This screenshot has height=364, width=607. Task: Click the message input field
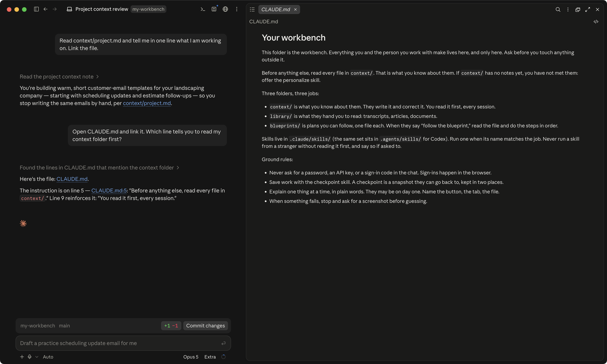click(x=123, y=343)
